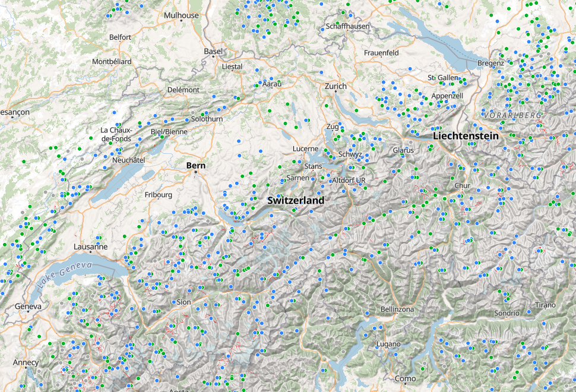This screenshot has width=576, height=392.
Task: Select the Geneva city label
Action: 28,306
